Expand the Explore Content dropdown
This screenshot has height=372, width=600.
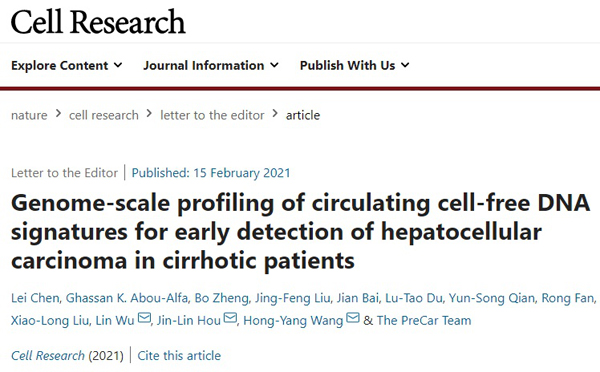67,65
